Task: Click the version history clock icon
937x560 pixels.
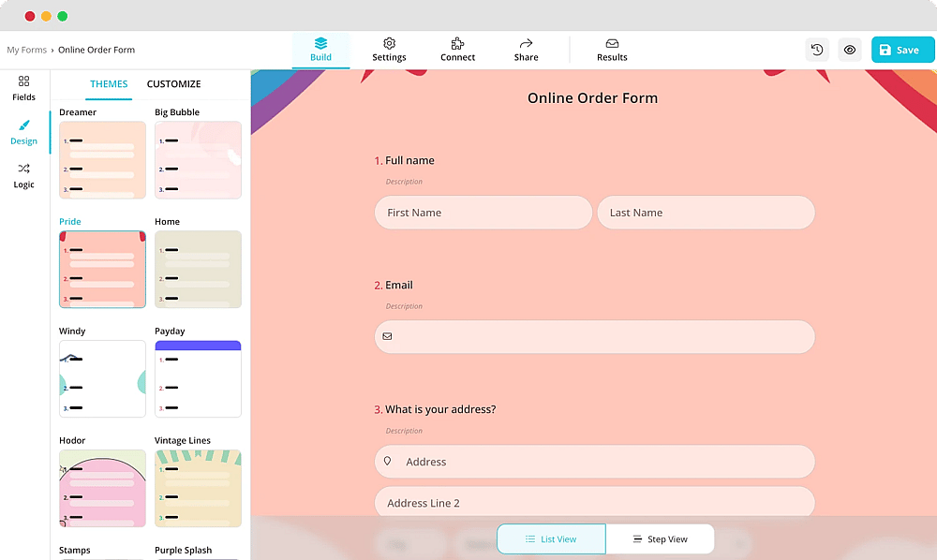Action: click(817, 50)
